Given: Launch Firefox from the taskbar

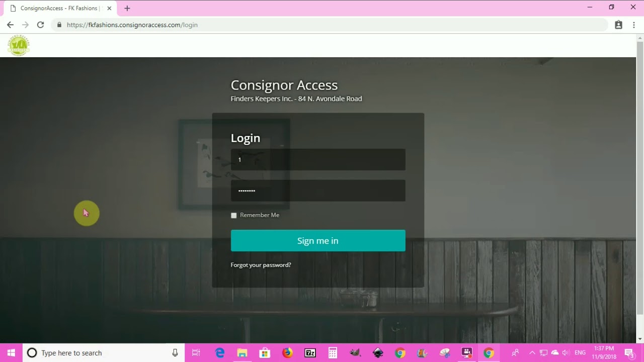Looking at the screenshot, I should 287,353.
